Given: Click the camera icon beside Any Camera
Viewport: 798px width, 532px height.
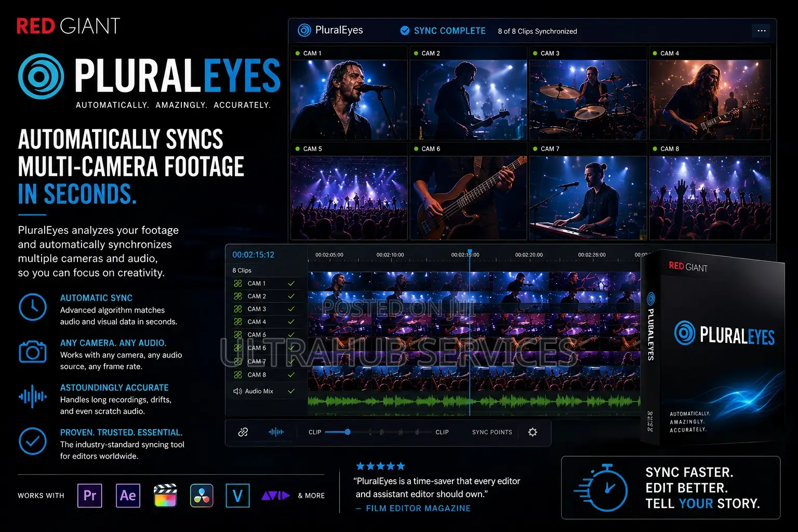Looking at the screenshot, I should pyautogui.click(x=33, y=352).
